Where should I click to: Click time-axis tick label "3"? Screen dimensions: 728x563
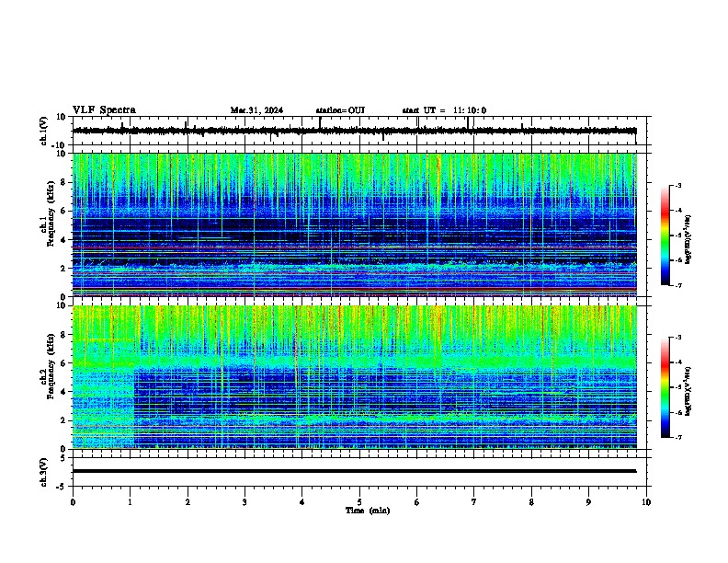click(x=245, y=502)
